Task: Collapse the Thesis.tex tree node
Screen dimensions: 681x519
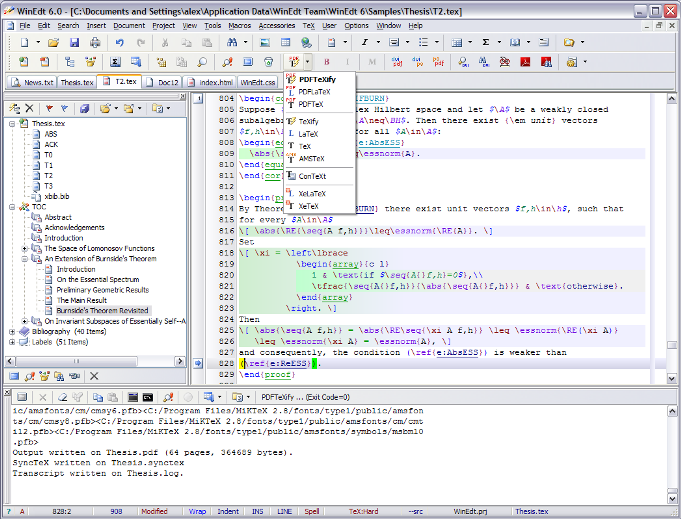Action: pyautogui.click(x=12, y=123)
